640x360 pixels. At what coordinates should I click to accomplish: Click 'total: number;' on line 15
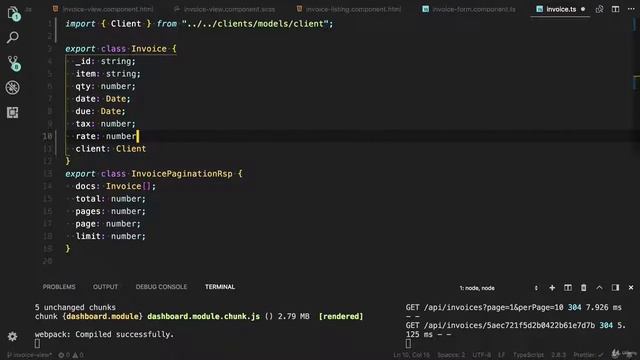tap(111, 199)
